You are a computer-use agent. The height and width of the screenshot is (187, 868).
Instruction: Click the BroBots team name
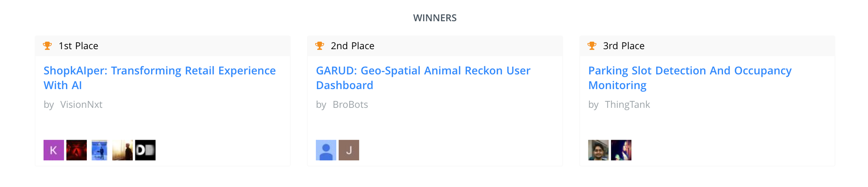(350, 104)
